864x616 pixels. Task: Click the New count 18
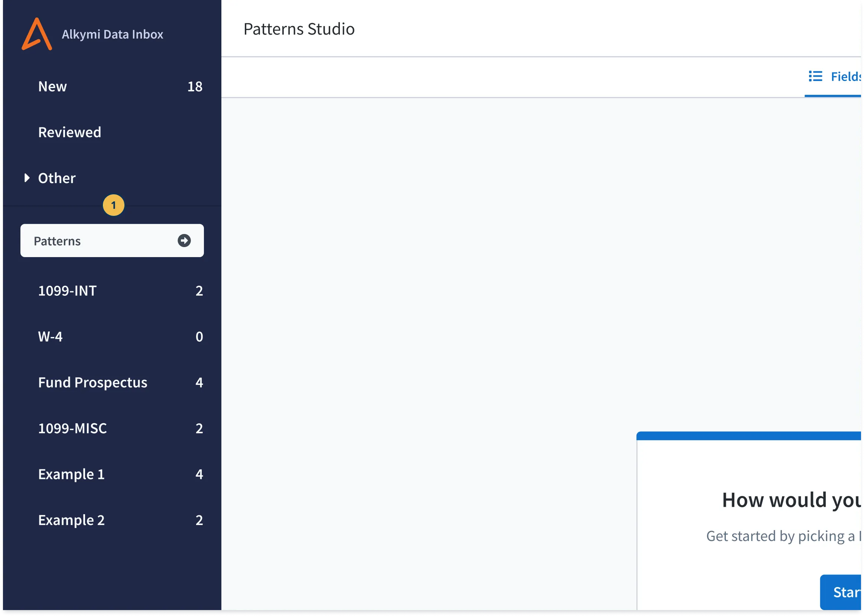tap(195, 87)
